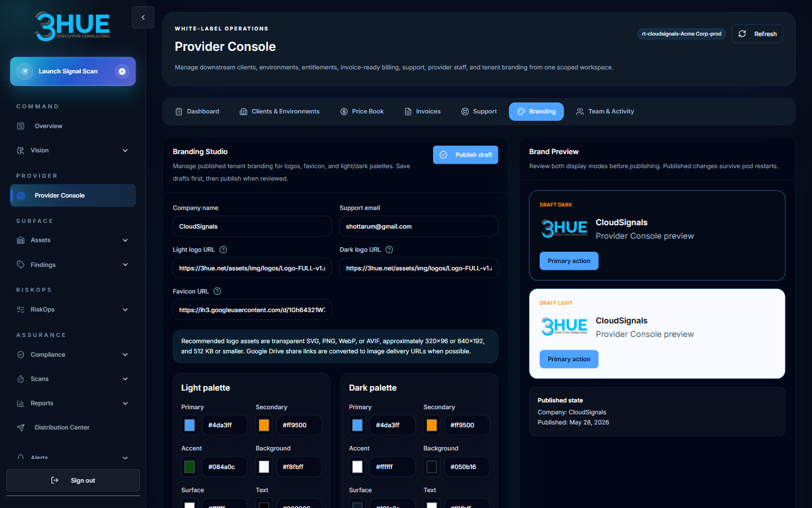Select Distribution Center in the sidebar

click(73, 427)
